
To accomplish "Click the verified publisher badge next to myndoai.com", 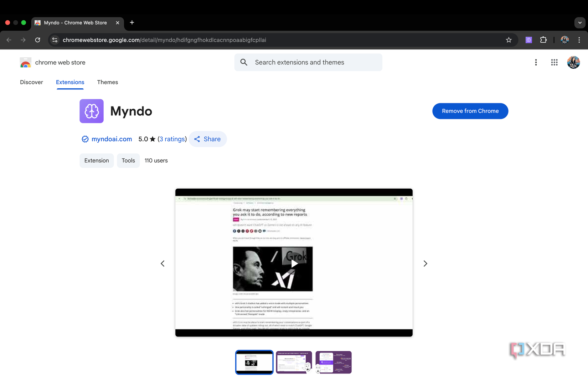I will click(85, 139).
